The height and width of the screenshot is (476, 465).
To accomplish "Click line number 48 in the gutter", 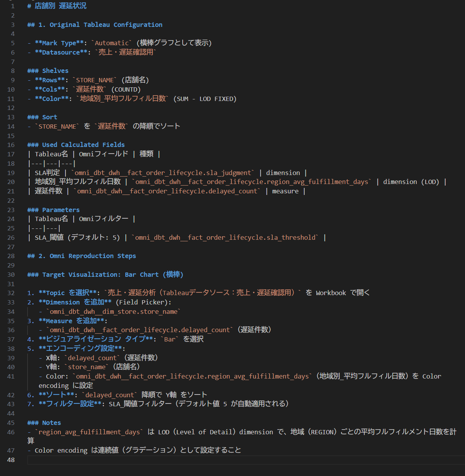I will click(x=11, y=460).
